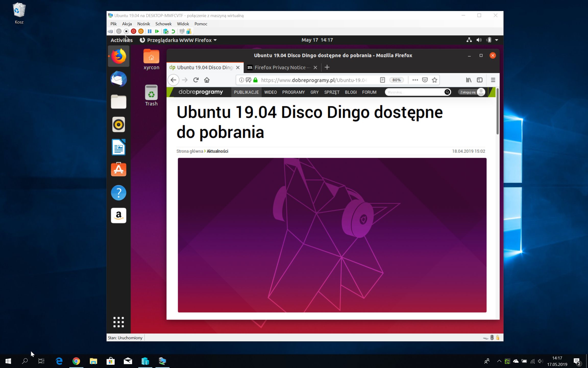This screenshot has width=588, height=368.
Task: Open the Firefox Library panel
Action: click(469, 80)
